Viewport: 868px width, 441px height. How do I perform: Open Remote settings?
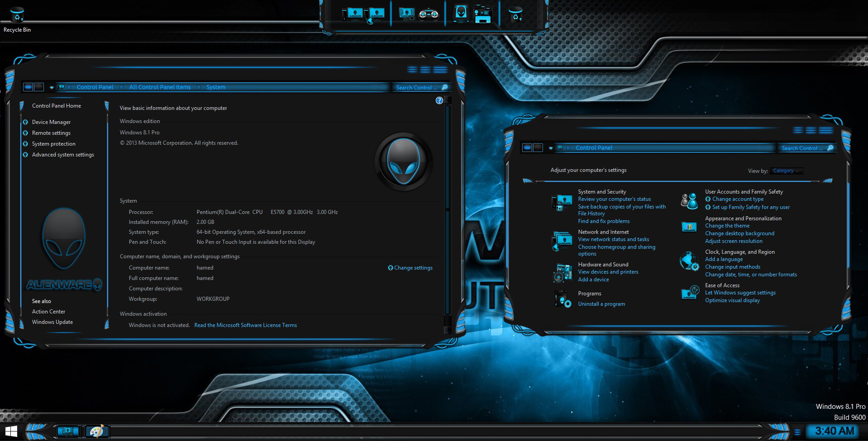[51, 133]
